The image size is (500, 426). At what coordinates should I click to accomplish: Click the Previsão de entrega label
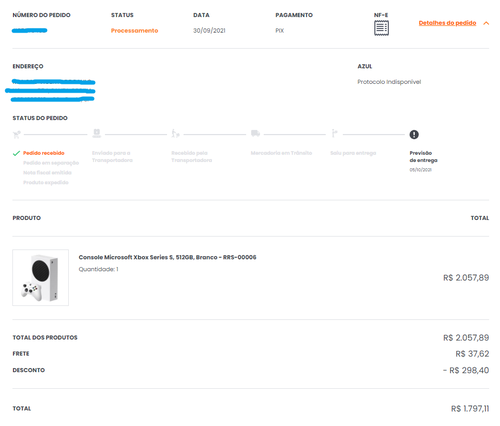(x=423, y=157)
